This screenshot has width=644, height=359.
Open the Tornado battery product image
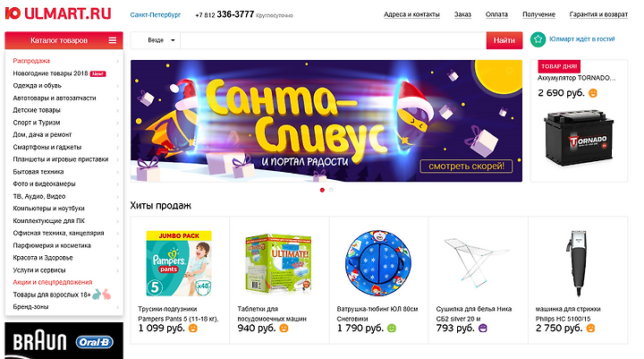(579, 138)
